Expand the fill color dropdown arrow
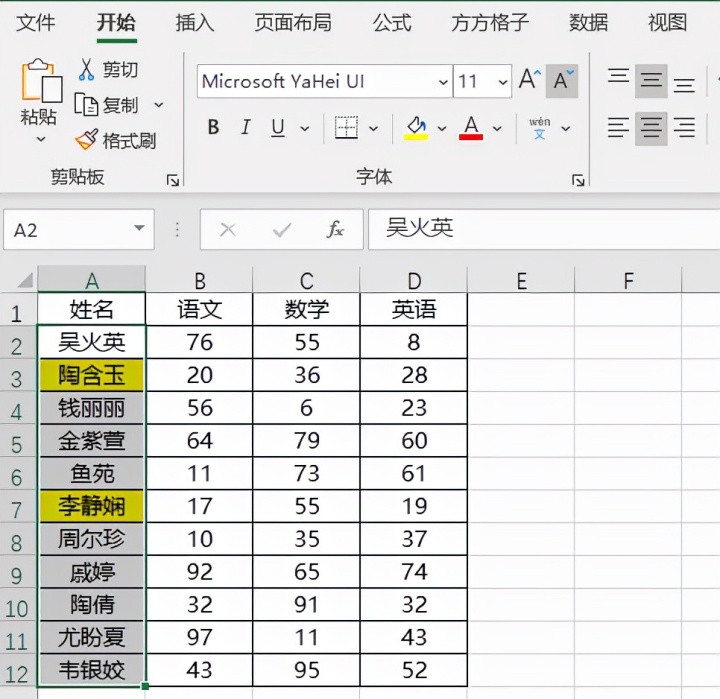The width and height of the screenshot is (720, 699). pyautogui.click(x=442, y=129)
